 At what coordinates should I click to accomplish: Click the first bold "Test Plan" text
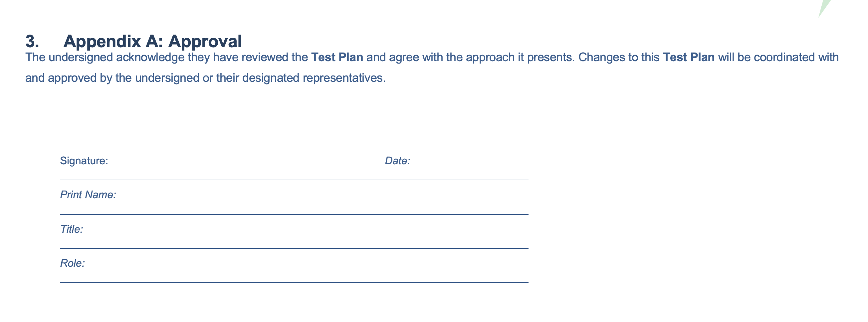[337, 57]
